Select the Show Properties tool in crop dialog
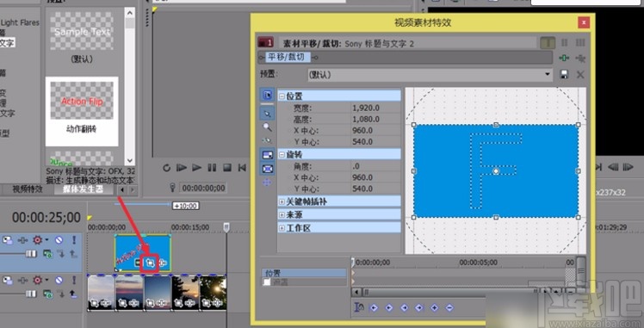Viewport: 644px width, 328px height. coord(268,96)
